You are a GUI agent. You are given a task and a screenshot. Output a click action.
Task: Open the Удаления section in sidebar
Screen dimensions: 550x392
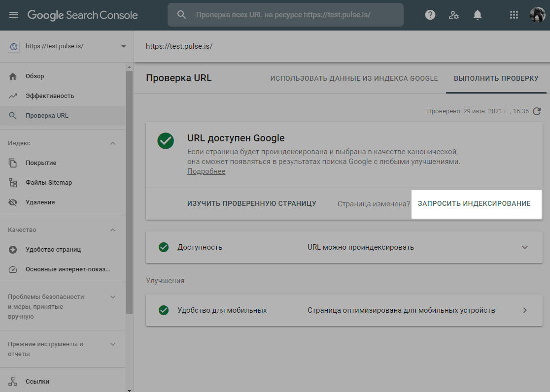coord(40,202)
